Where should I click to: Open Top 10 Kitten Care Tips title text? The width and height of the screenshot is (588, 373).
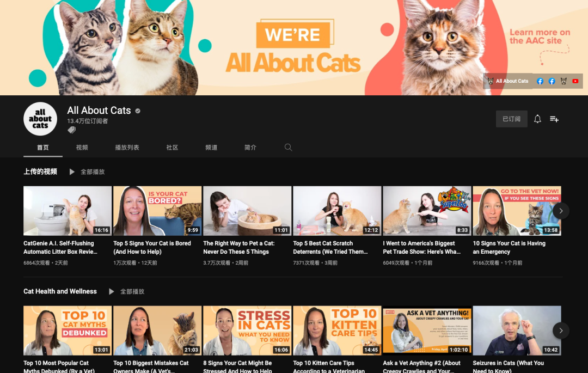(x=329, y=366)
